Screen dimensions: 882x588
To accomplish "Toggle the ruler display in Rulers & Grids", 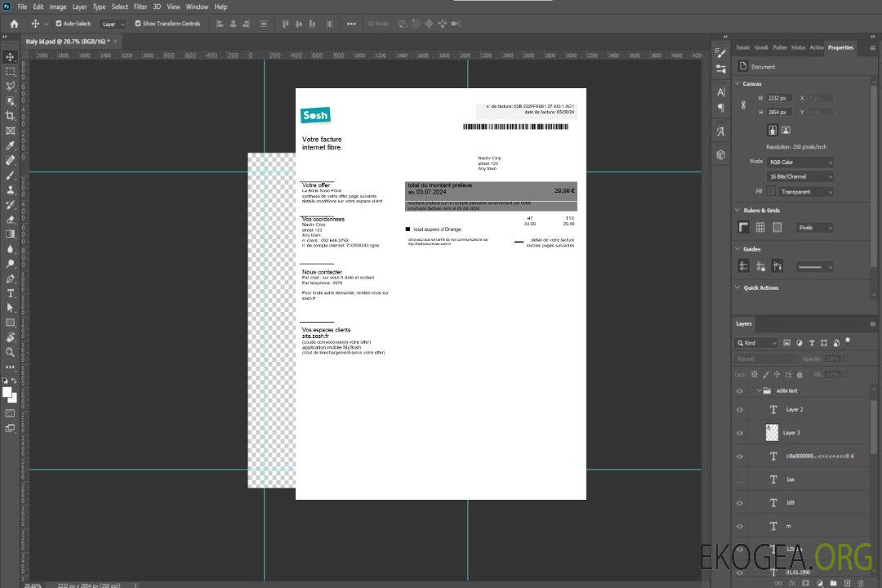I will pos(743,227).
